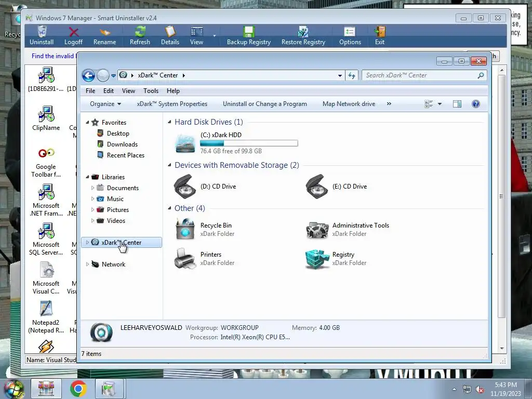Click Restore Registry icon
The height and width of the screenshot is (399, 532).
(303, 32)
